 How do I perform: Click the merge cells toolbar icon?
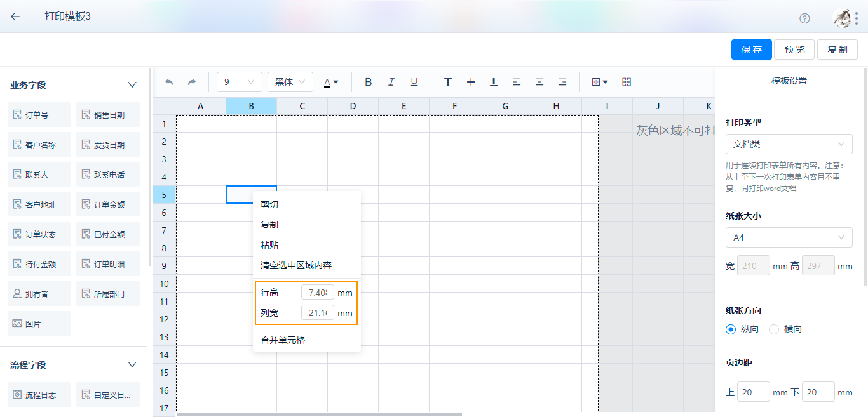(x=627, y=82)
